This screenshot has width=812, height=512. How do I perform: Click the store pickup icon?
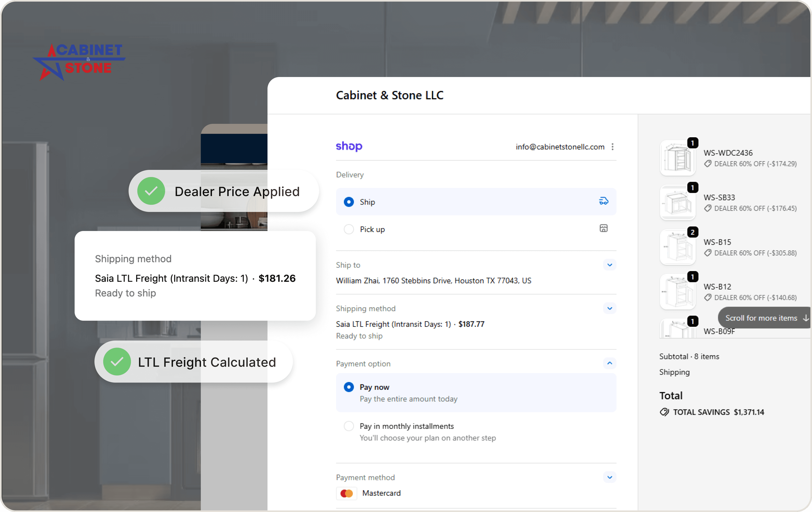point(603,228)
